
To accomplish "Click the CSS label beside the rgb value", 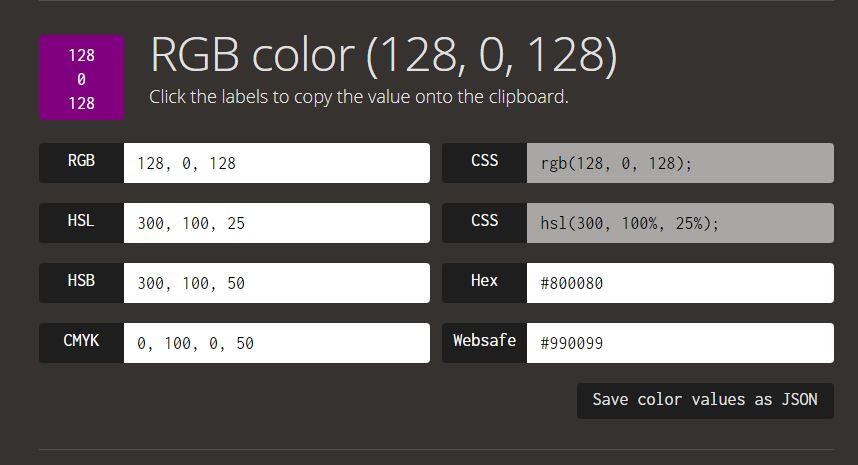I will tap(484, 162).
